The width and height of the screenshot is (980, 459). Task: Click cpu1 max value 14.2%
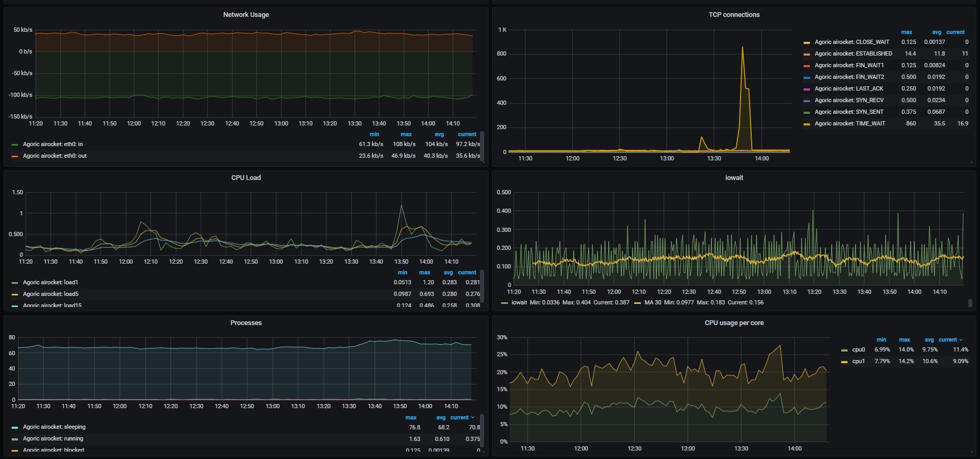[906, 361]
